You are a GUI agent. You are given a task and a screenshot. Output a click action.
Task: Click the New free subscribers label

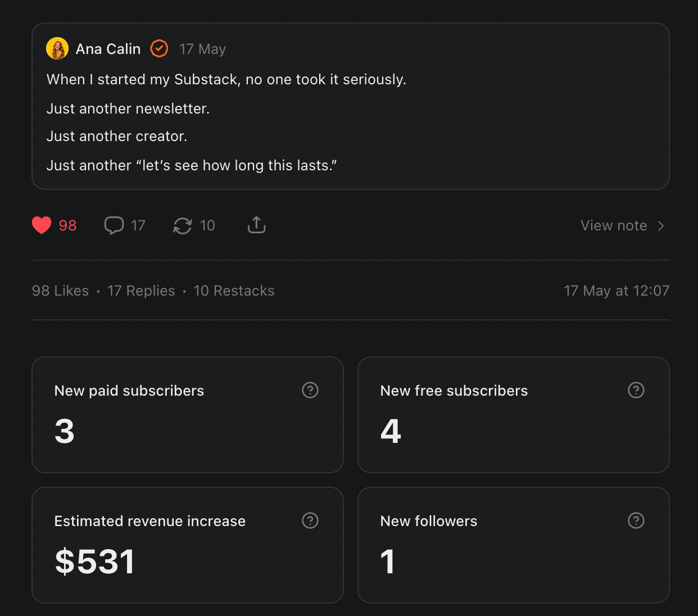pyautogui.click(x=454, y=391)
